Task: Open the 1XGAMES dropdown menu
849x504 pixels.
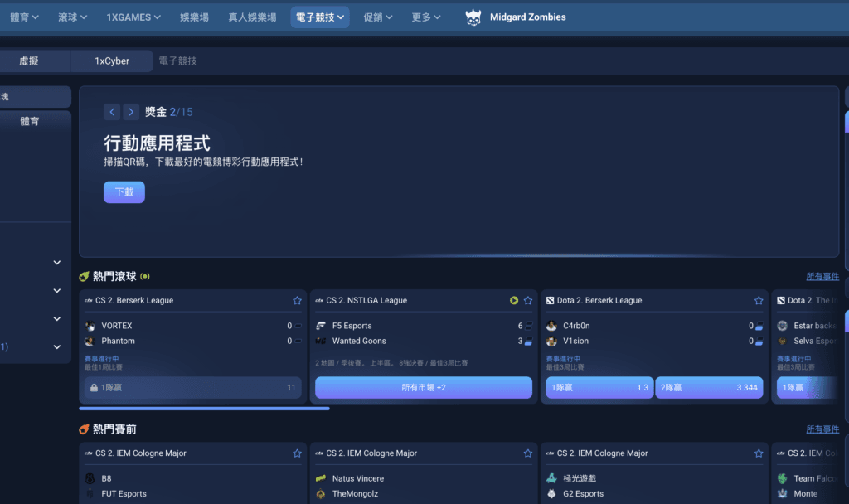Action: pyautogui.click(x=133, y=17)
